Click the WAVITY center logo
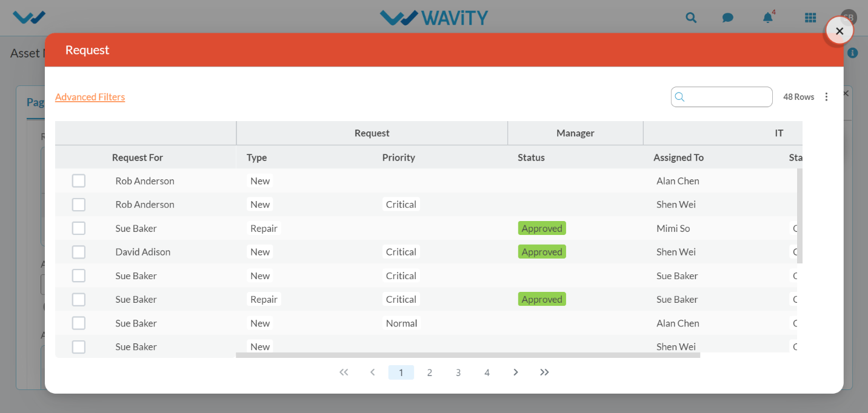The image size is (868, 413). 434,18
